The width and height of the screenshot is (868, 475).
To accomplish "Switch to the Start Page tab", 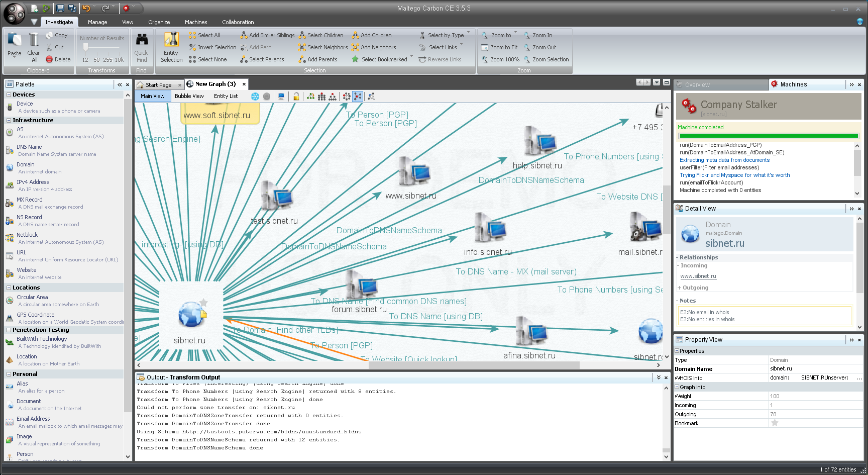I will [x=158, y=85].
